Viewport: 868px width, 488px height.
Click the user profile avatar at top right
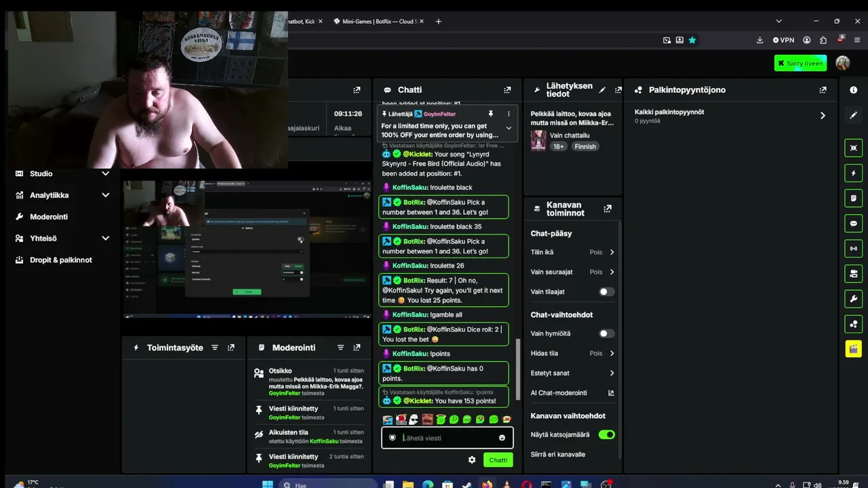pyautogui.click(x=843, y=63)
